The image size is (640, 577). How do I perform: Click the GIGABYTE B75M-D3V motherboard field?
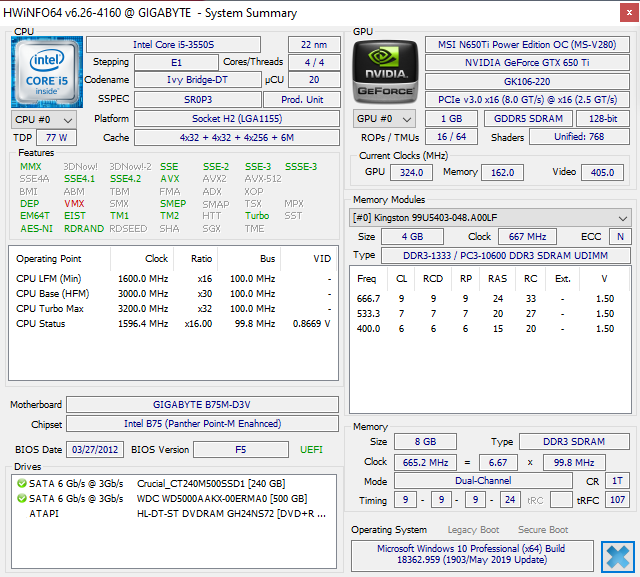coord(202,404)
